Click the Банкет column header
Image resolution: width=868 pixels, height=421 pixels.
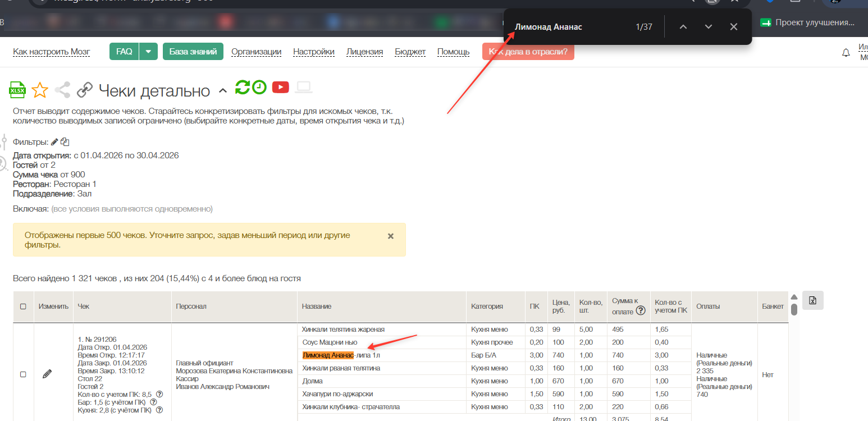pyautogui.click(x=773, y=306)
